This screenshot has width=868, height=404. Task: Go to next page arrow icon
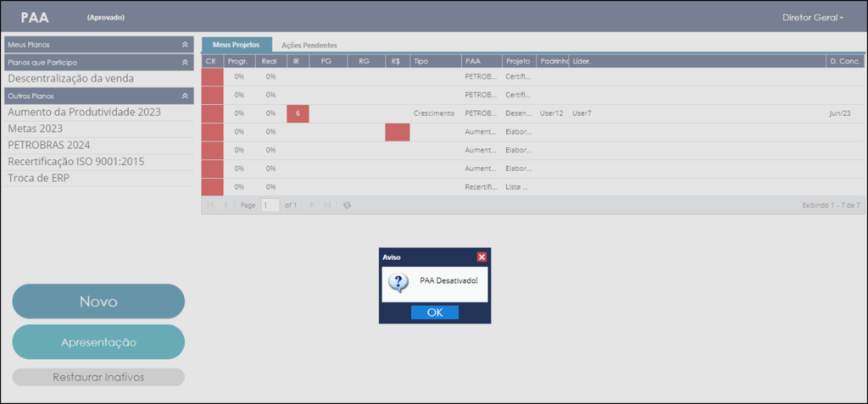312,205
